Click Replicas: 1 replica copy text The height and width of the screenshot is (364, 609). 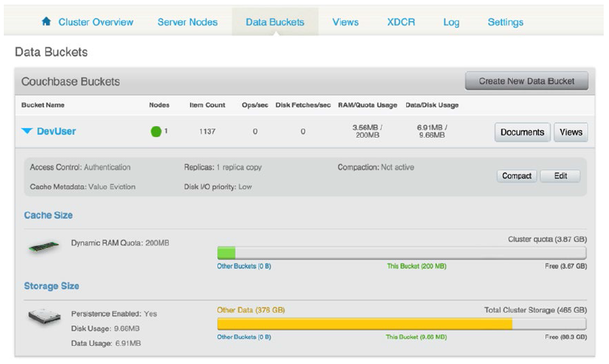pyautogui.click(x=223, y=167)
